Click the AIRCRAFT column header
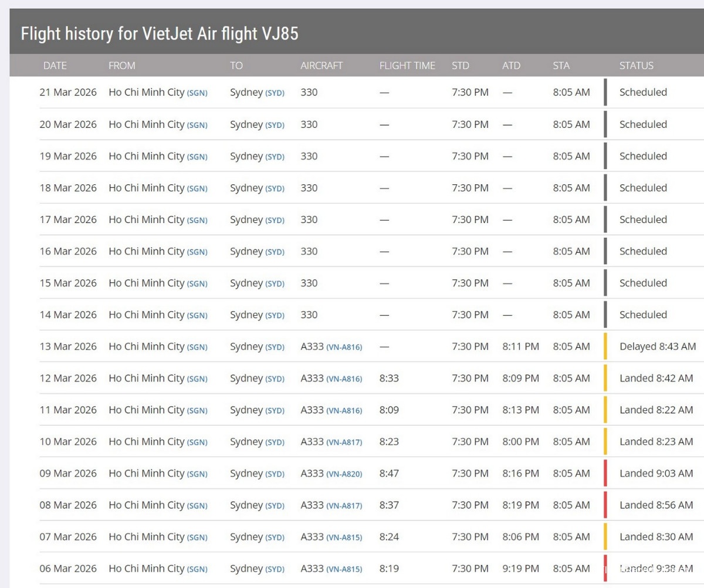 [321, 66]
